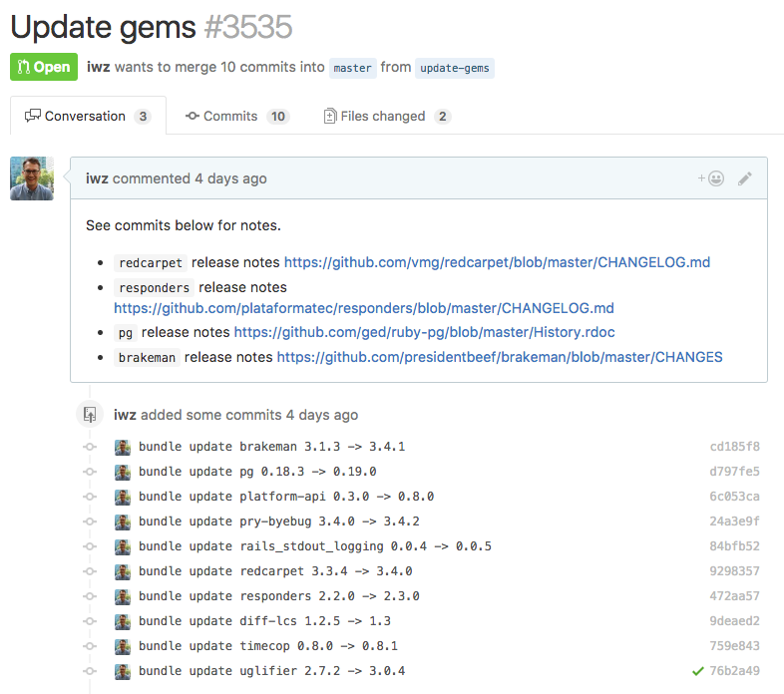This screenshot has width=784, height=694.
Task: Click the pencil edit comment icon
Action: click(x=744, y=178)
